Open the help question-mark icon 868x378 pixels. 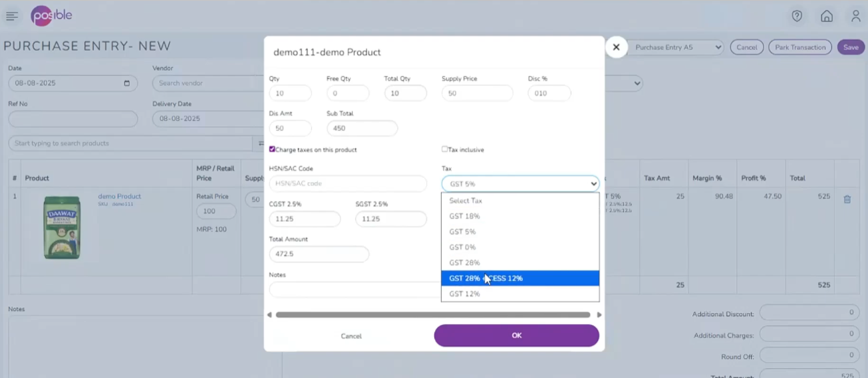coord(797,16)
